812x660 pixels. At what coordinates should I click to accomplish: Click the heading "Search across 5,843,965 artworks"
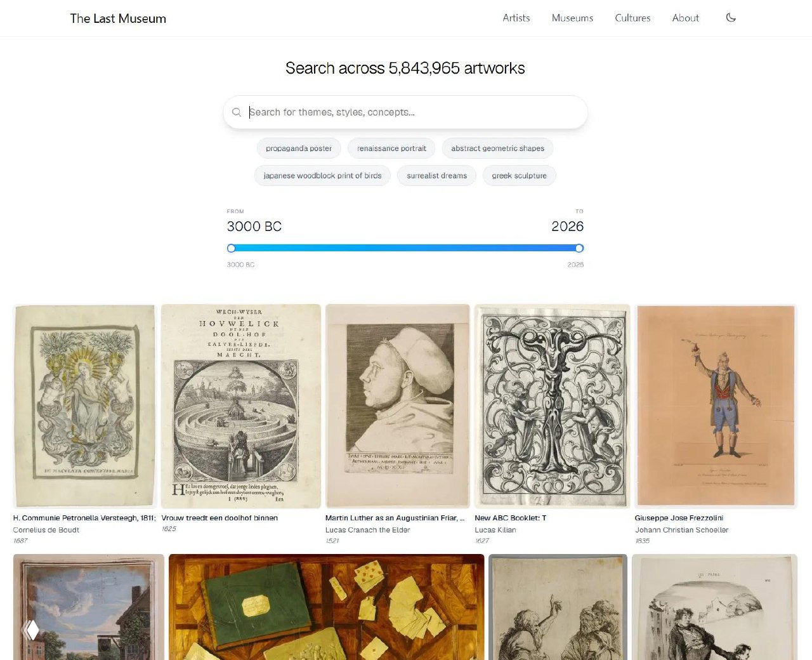405,68
